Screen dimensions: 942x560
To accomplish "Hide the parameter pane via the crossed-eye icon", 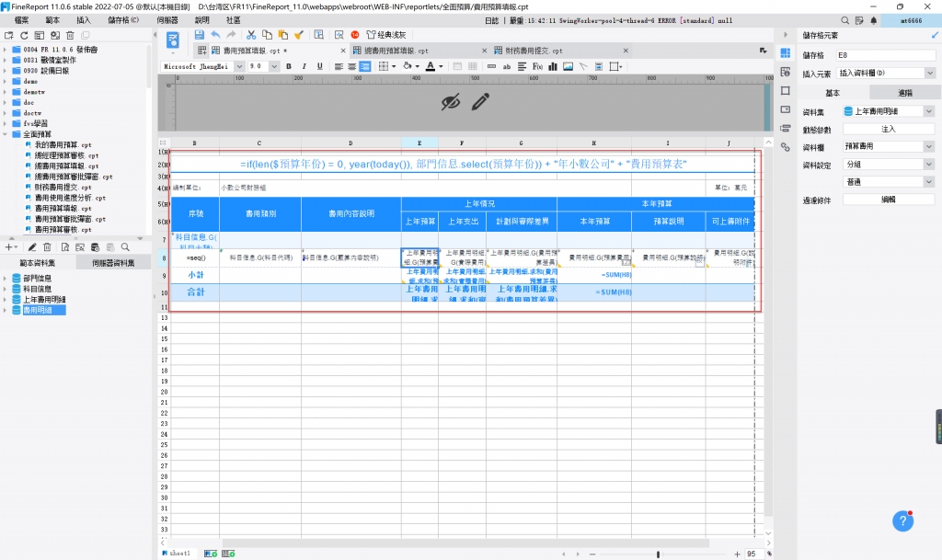I will coord(451,102).
